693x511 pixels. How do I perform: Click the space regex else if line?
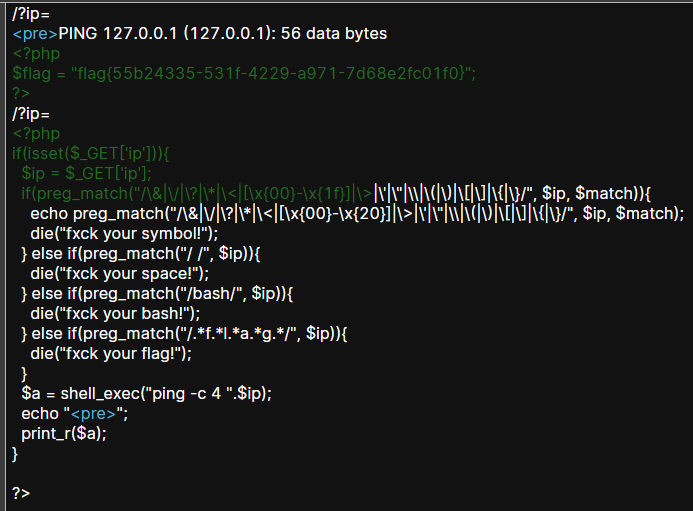[x=141, y=254]
